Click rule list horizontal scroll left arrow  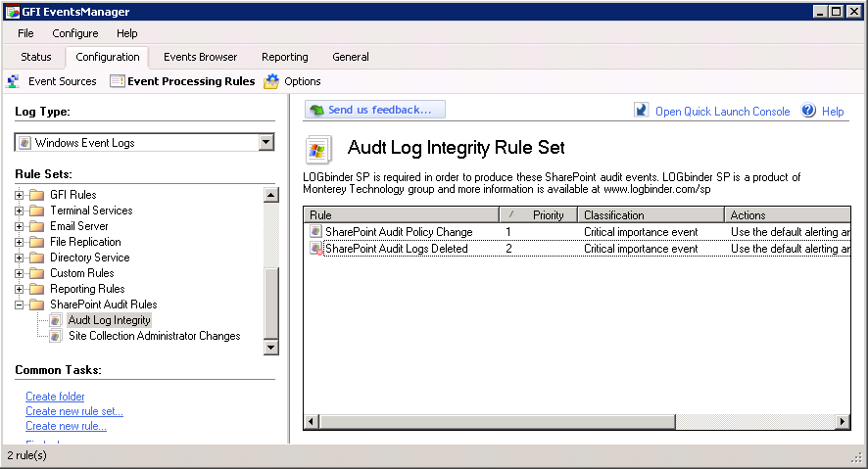(312, 421)
